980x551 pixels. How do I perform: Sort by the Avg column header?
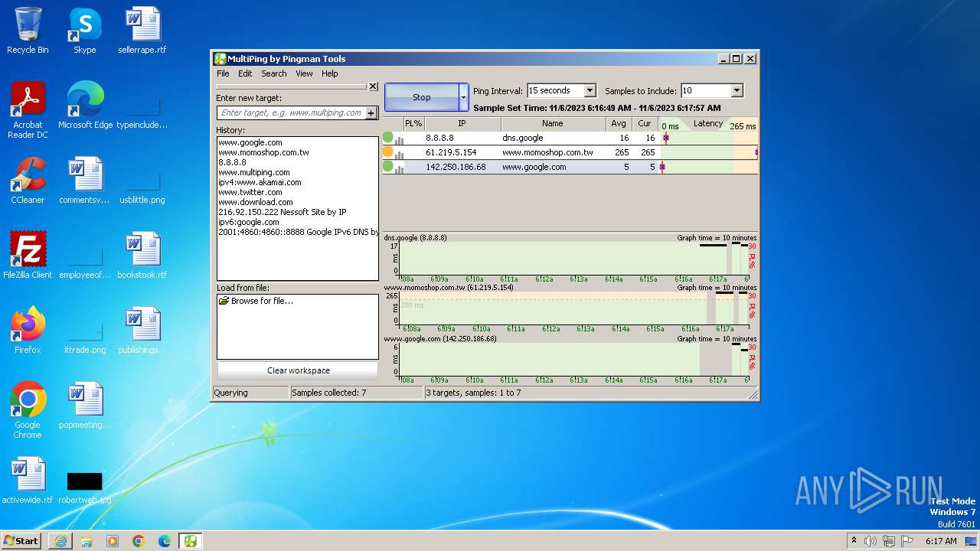[619, 123]
